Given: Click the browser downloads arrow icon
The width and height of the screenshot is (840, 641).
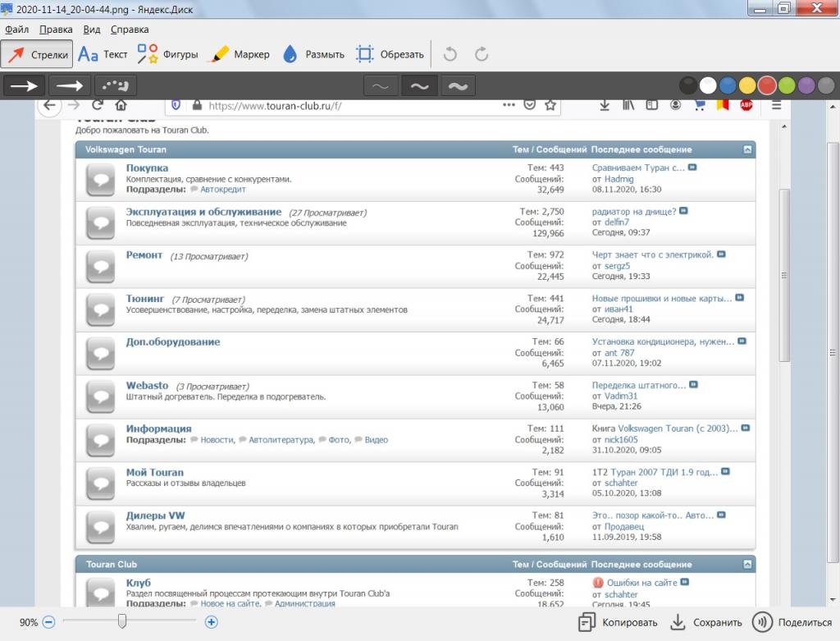Looking at the screenshot, I should click(605, 105).
